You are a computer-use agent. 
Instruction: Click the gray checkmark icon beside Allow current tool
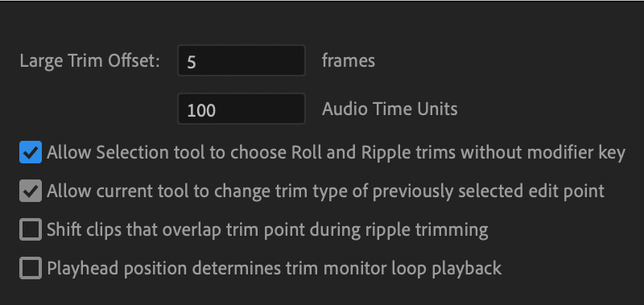pyautogui.click(x=31, y=191)
